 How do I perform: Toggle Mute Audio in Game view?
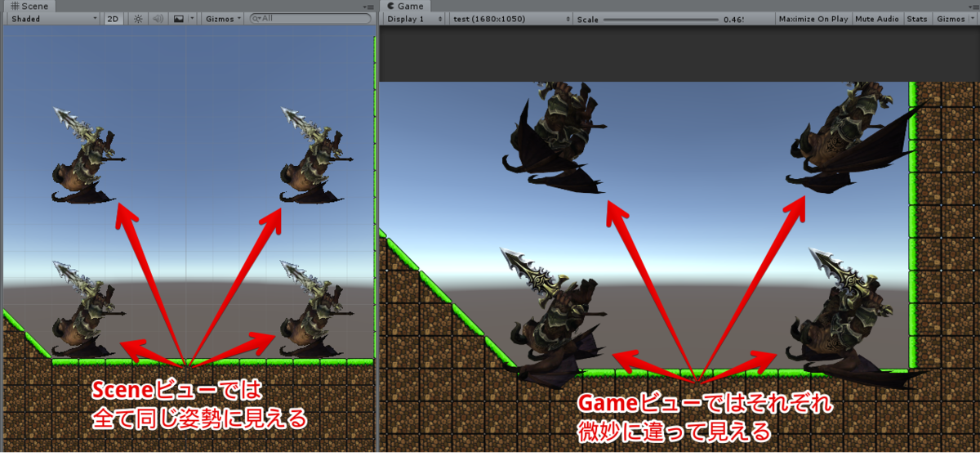(877, 18)
